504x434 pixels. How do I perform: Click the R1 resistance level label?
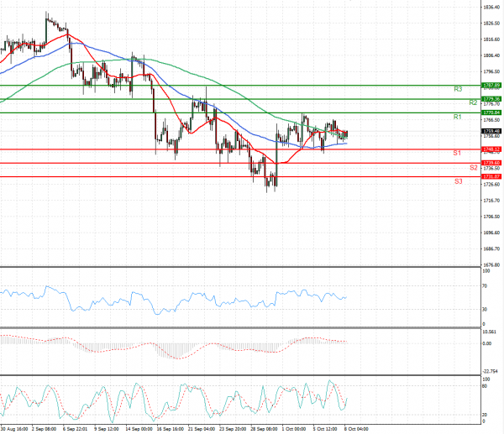click(458, 117)
